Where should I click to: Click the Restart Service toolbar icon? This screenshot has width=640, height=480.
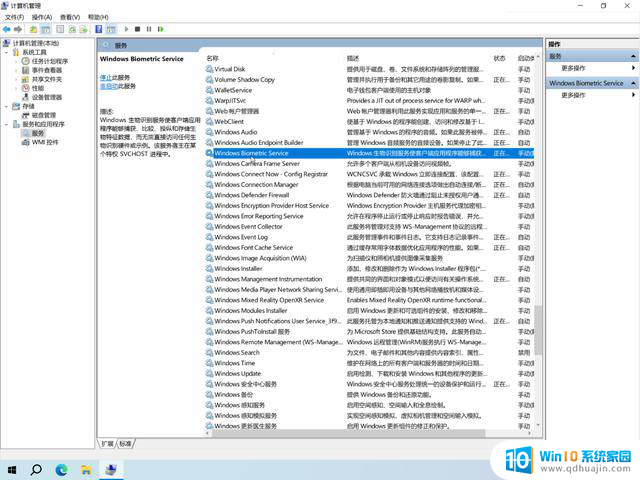click(x=161, y=29)
